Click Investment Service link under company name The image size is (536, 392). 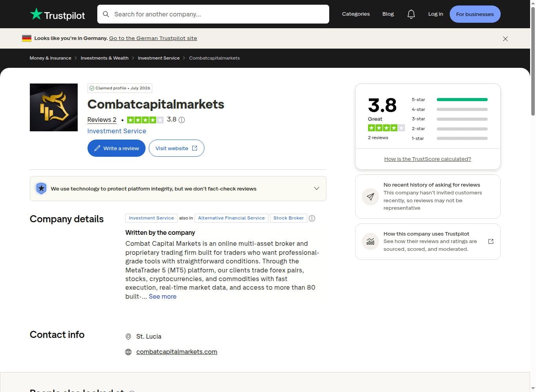117,131
